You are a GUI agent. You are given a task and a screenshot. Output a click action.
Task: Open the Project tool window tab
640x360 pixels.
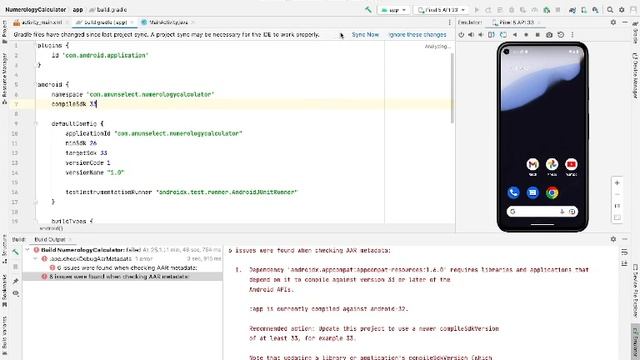click(4, 31)
